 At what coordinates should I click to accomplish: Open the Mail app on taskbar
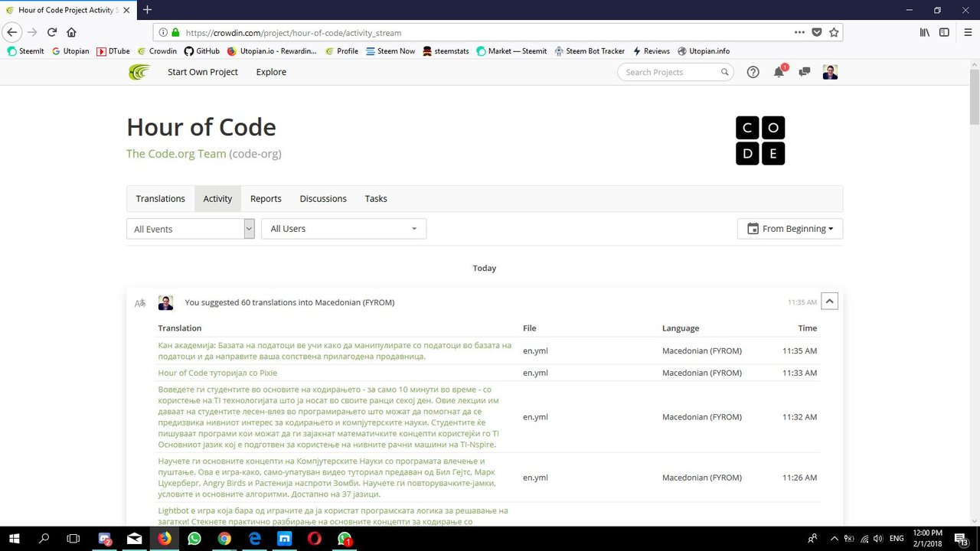pos(135,539)
